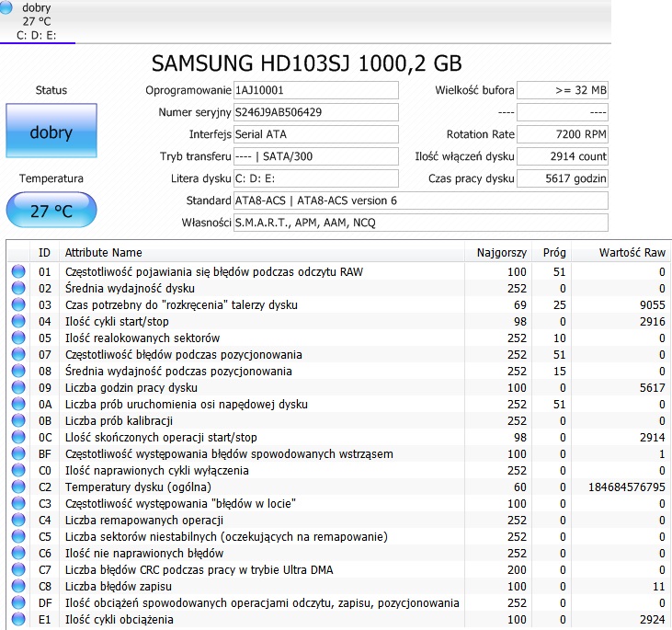Click the Litera dysku field C: D: E:
The image size is (672, 630).
pyautogui.click(x=316, y=178)
